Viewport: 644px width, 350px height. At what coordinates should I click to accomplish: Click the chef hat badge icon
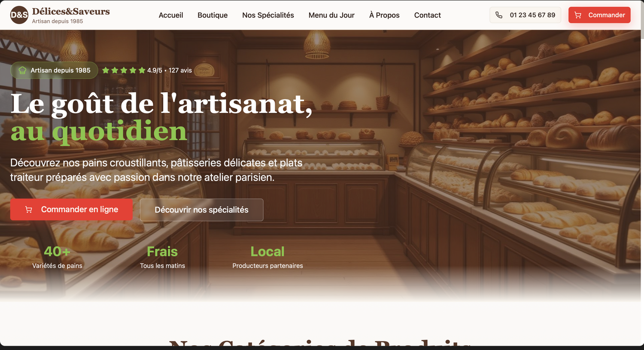pos(22,70)
